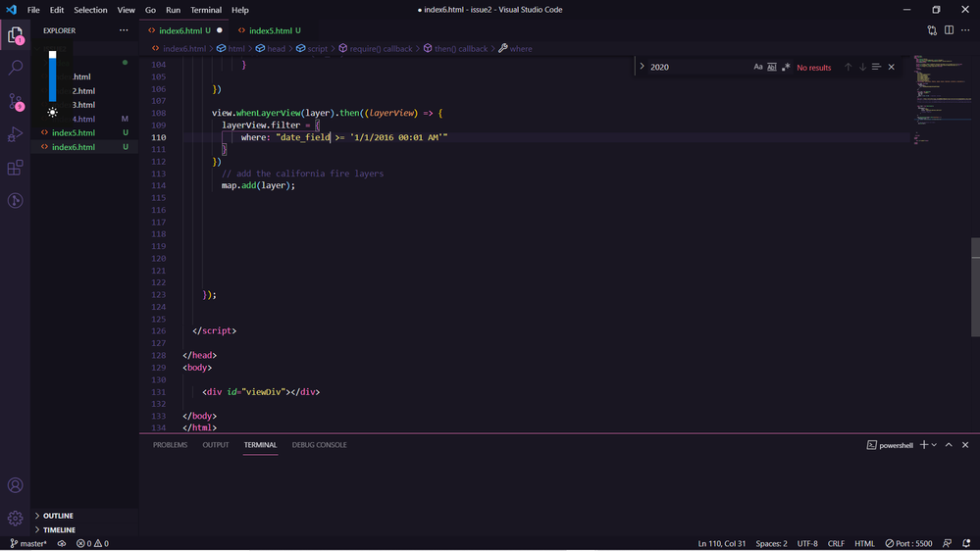Open Explorer views and more actions ellipsis
The height and width of the screenshot is (551, 980).
click(x=124, y=30)
